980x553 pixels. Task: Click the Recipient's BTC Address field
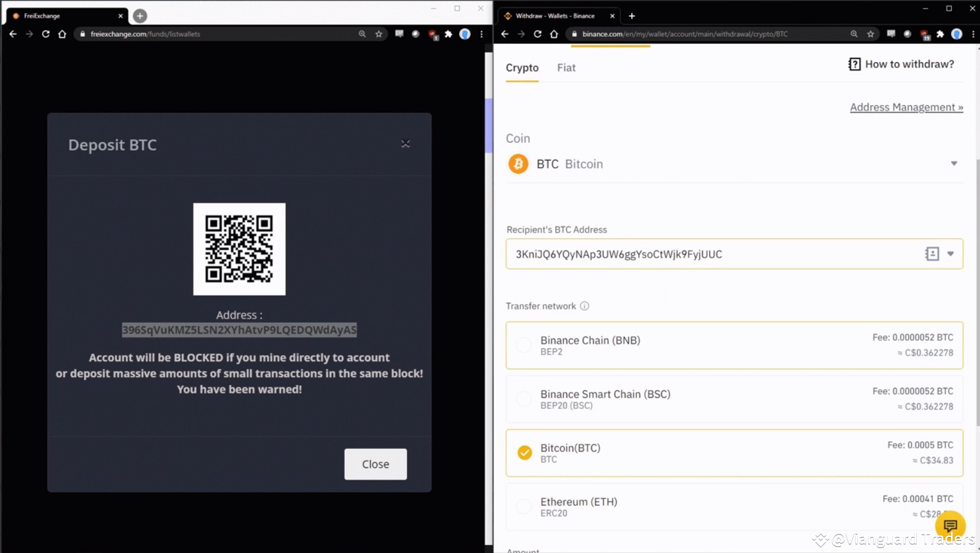[734, 254]
